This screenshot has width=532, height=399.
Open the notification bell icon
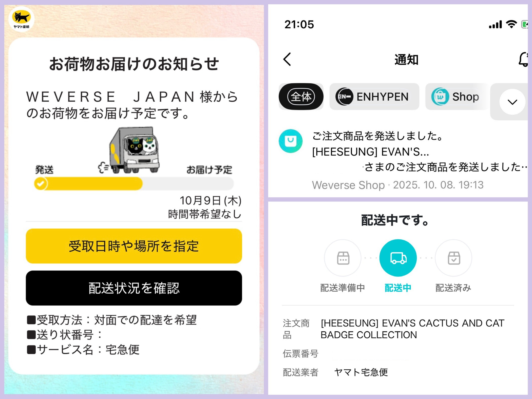(x=523, y=60)
